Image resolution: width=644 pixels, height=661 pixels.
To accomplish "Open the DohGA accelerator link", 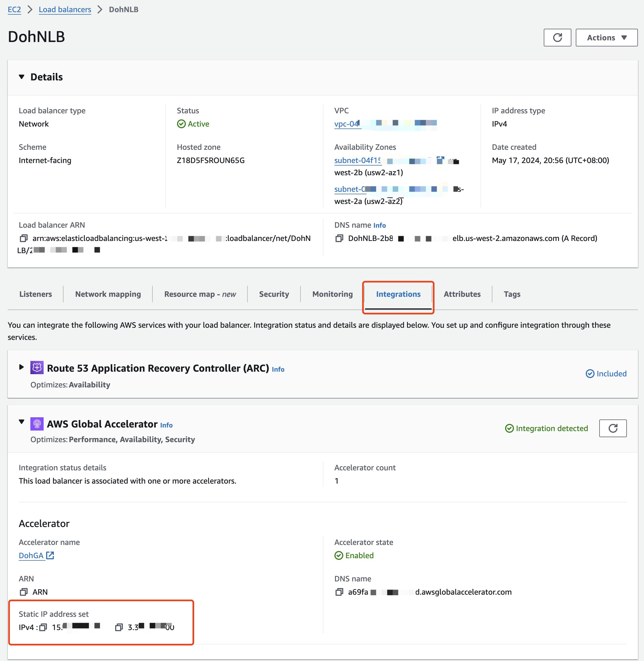I will [x=31, y=556].
